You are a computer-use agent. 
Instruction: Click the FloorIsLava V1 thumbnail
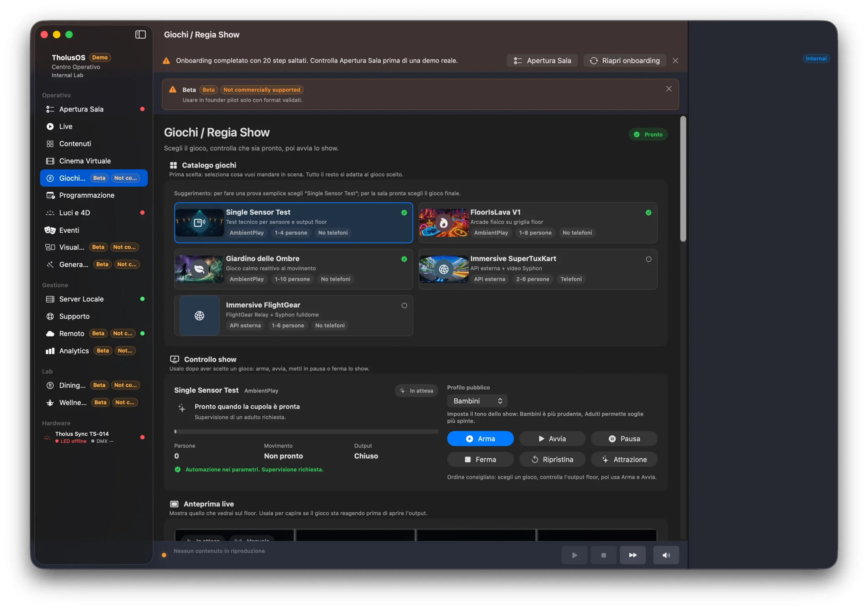[x=443, y=223]
